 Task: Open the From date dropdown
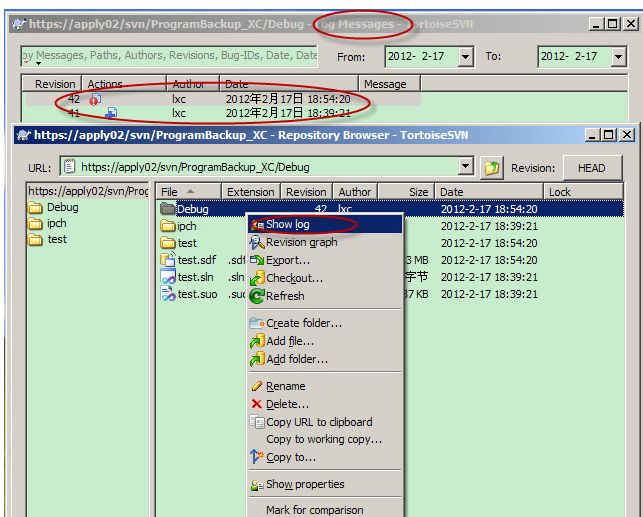tap(465, 57)
